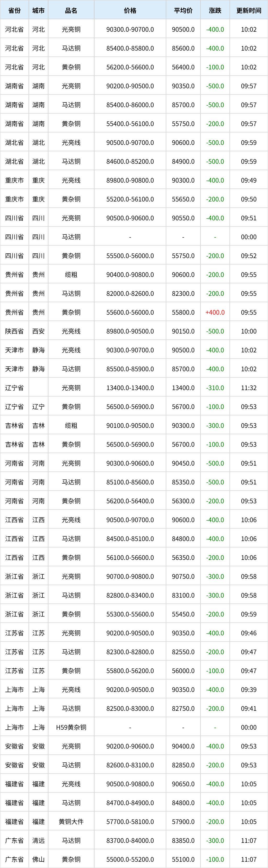268x868 pixels.
Task: Select the 55100.0 average price cell
Action: [x=183, y=860]
